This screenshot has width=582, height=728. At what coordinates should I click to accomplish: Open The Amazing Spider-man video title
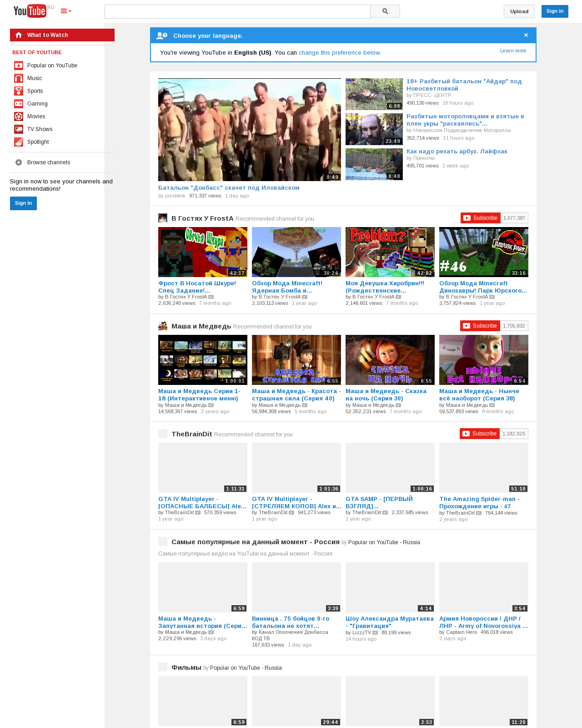[479, 502]
